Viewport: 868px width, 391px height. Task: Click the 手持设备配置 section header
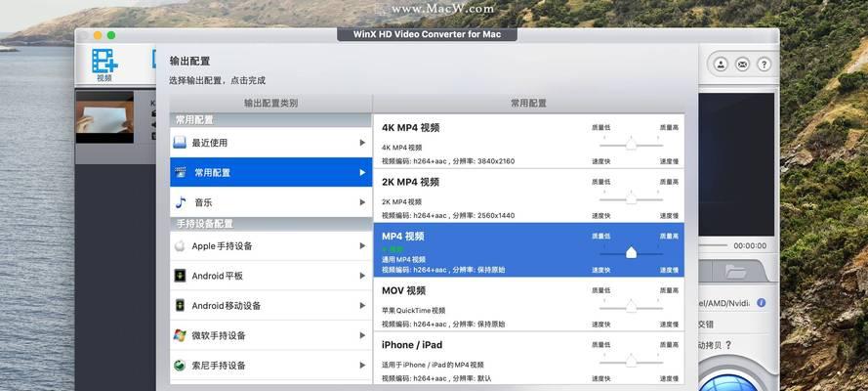click(x=271, y=224)
